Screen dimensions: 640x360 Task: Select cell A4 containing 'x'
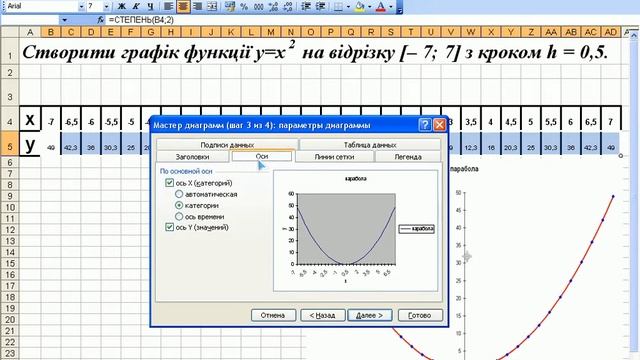coord(30,120)
